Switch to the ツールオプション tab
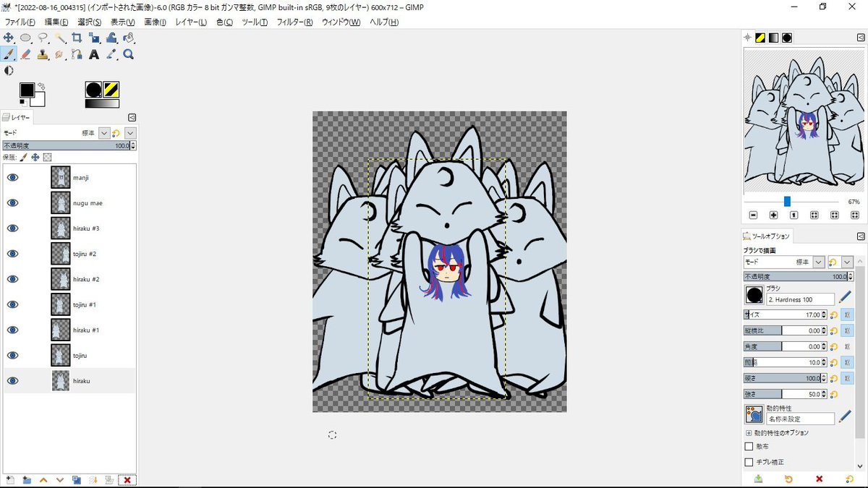 click(x=767, y=236)
